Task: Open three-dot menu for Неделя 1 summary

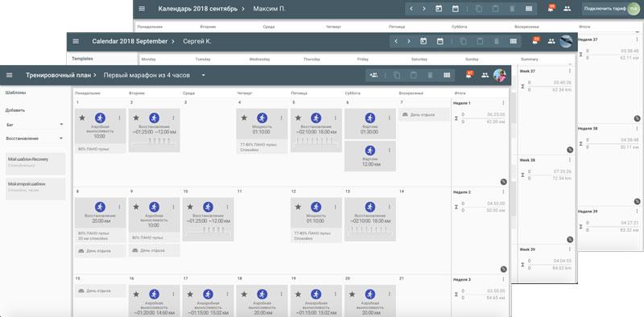Action: 504,103
